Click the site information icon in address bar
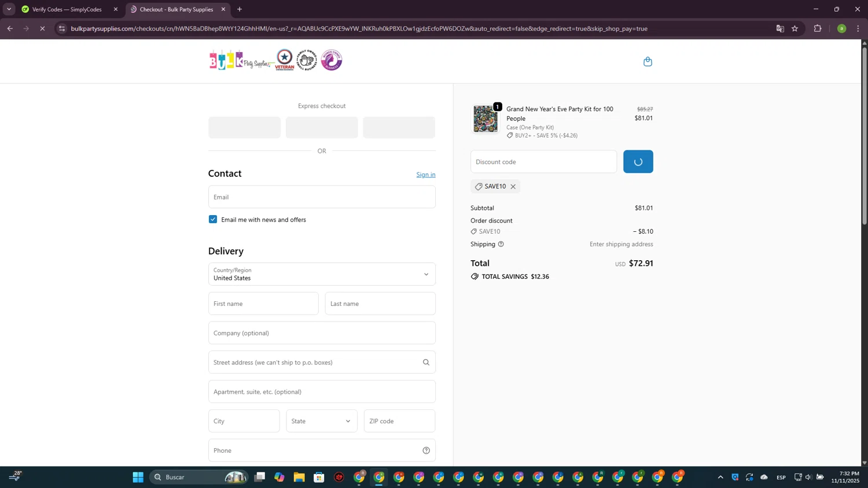 62,28
